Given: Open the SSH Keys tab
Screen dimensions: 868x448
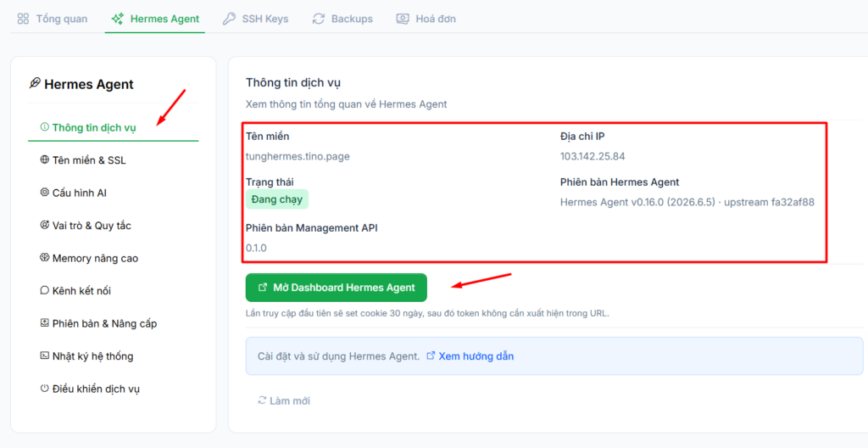Looking at the screenshot, I should (x=255, y=19).
